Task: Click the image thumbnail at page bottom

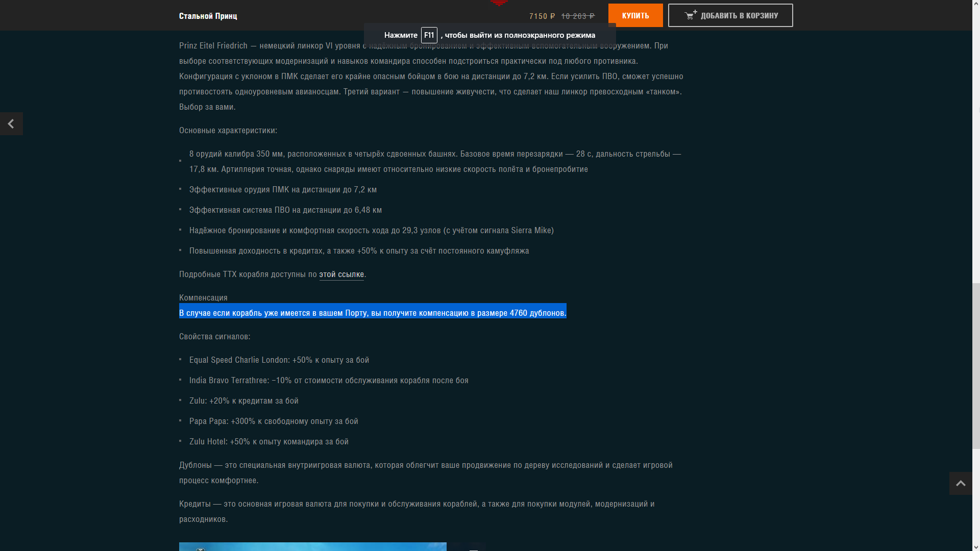Action: [313, 546]
